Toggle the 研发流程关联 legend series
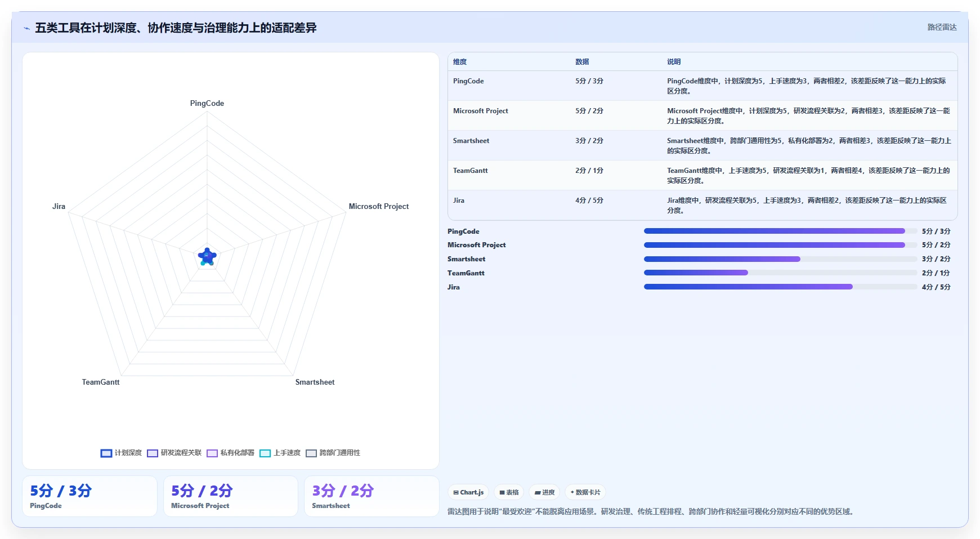Image resolution: width=980 pixels, height=539 pixels. click(x=174, y=453)
